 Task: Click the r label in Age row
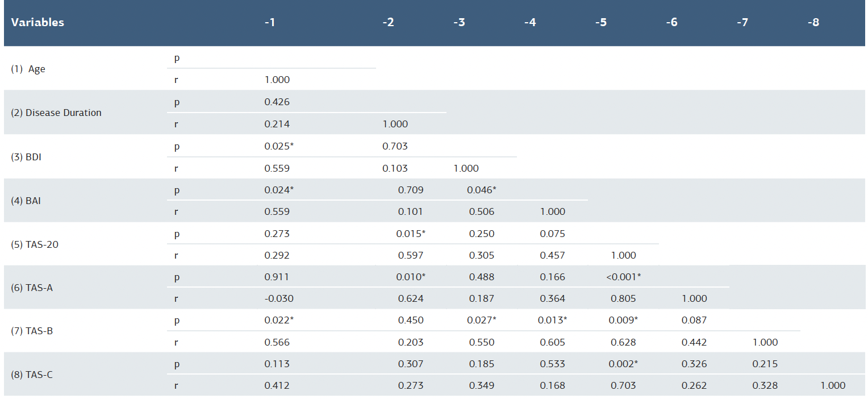point(176,80)
